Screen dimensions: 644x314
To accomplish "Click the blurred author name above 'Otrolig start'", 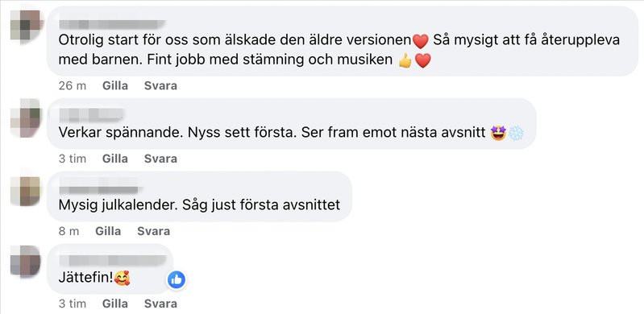I will tap(112, 24).
